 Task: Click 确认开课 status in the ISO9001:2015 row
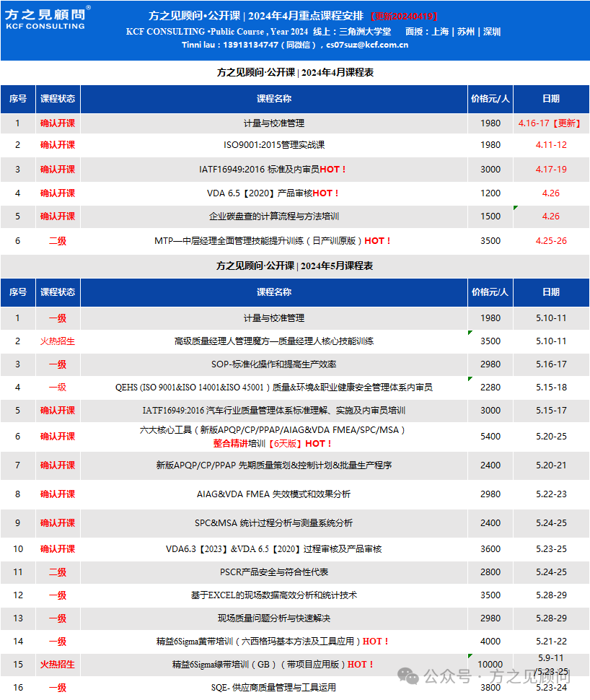pyautogui.click(x=58, y=145)
